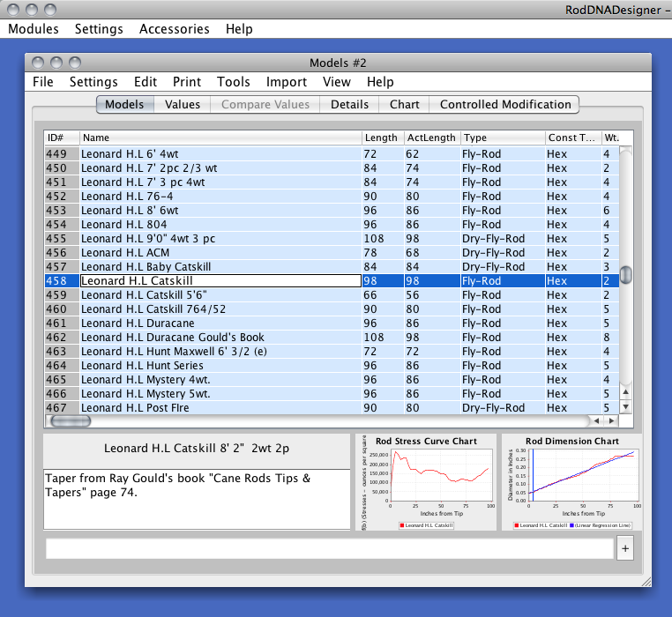Viewport: 672px width, 617px height.
Task: Sort by the Name column header
Action: point(220,138)
